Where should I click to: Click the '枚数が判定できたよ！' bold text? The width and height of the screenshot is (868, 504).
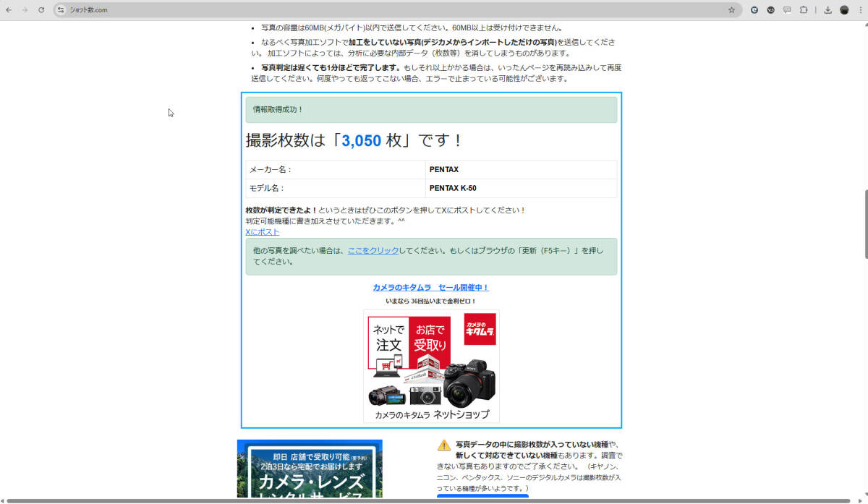click(281, 210)
